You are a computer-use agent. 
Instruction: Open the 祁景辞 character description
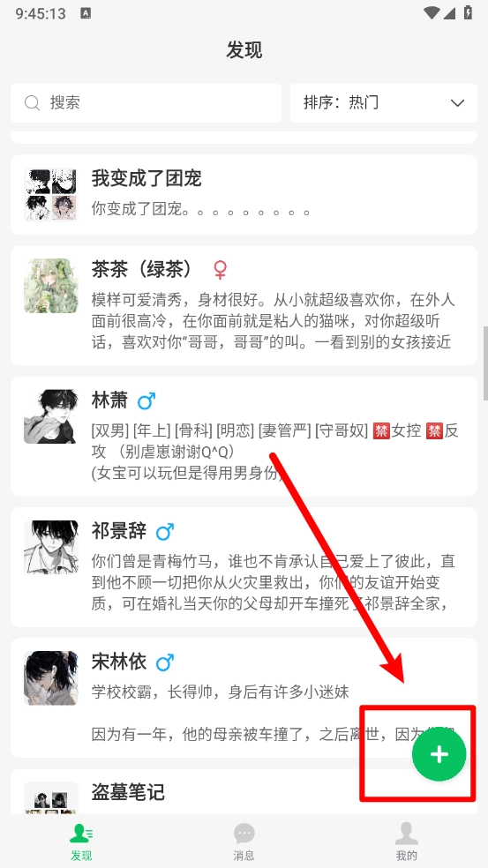273,582
